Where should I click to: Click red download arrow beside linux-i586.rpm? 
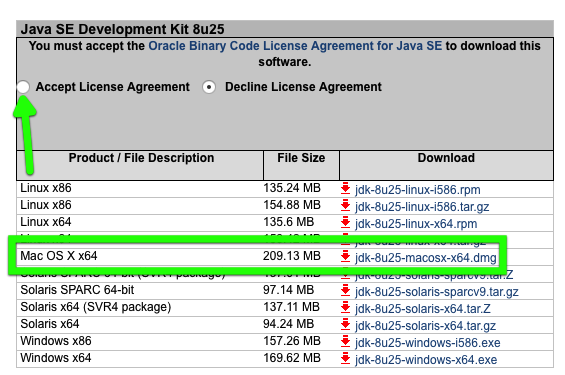[345, 188]
